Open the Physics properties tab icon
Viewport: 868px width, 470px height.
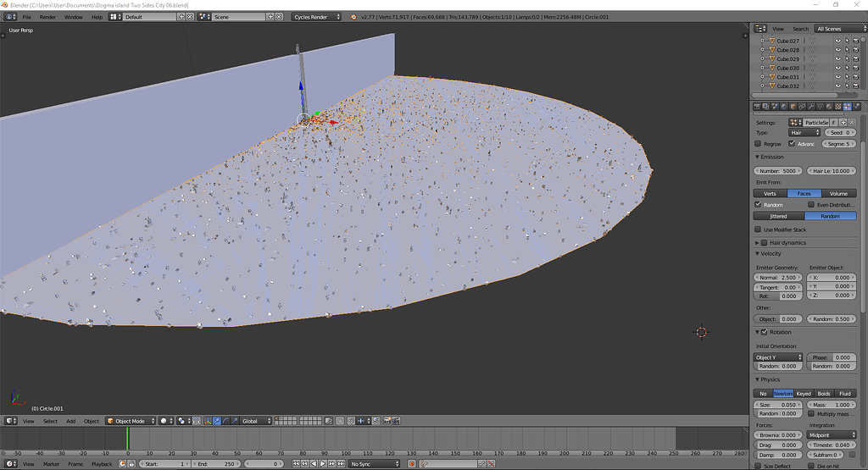856,107
